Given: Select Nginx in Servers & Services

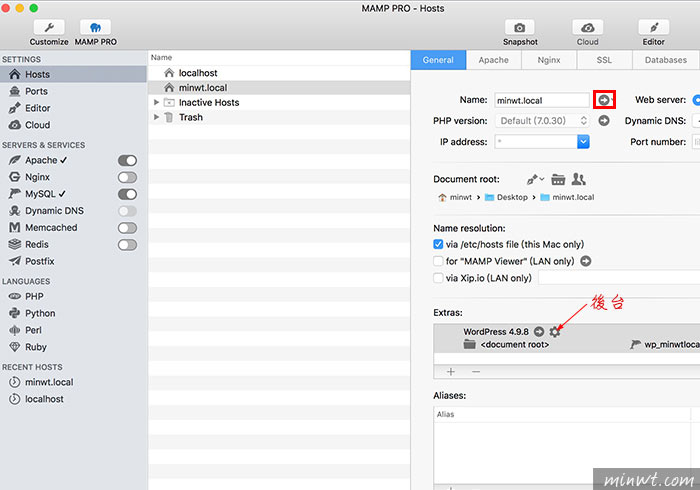Looking at the screenshot, I should point(37,177).
